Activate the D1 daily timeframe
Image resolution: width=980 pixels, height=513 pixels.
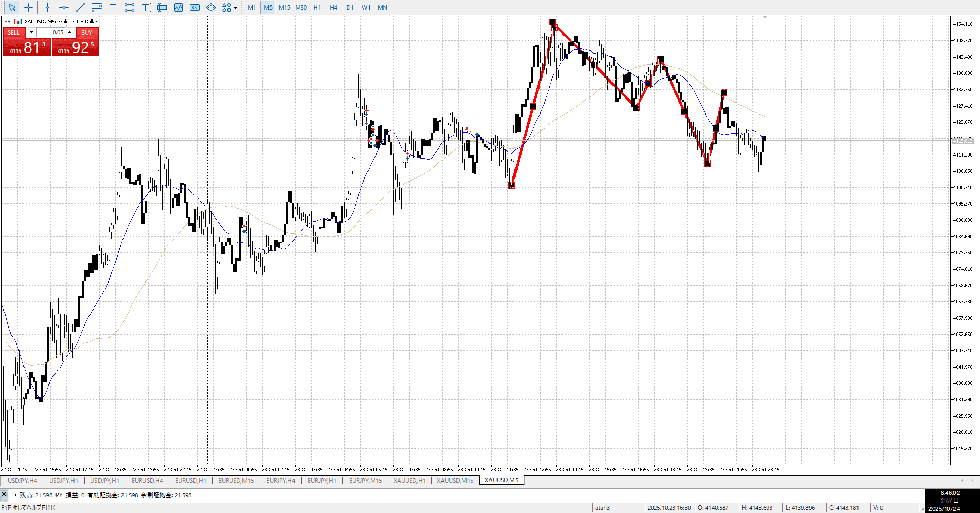click(350, 7)
